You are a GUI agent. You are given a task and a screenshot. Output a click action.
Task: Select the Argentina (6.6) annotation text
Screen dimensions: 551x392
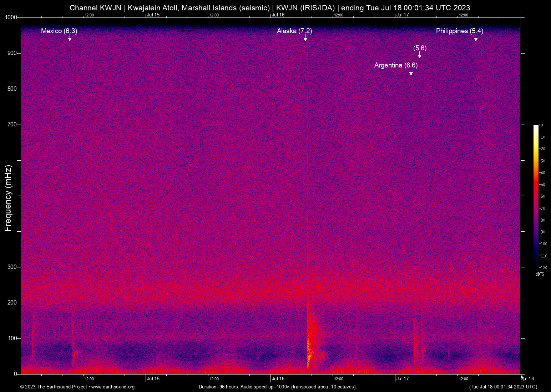(x=396, y=65)
